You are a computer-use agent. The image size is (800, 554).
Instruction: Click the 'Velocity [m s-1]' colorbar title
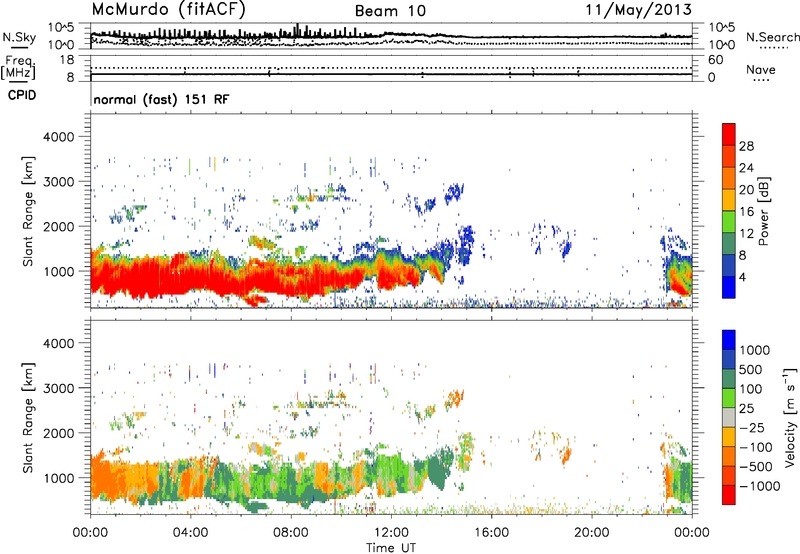(790, 417)
